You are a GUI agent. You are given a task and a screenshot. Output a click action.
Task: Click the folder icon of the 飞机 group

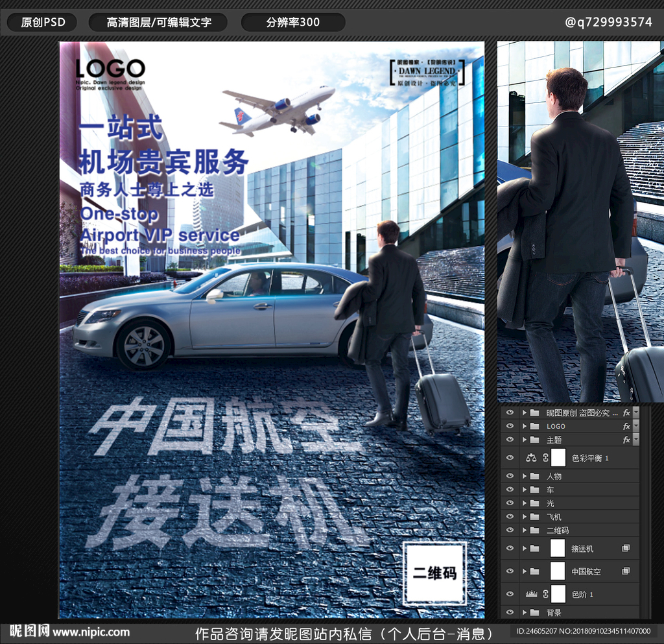(x=535, y=517)
